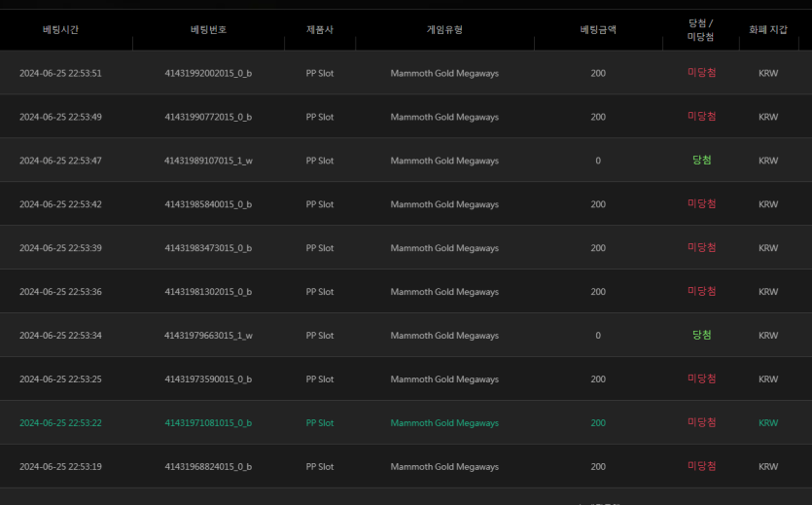Select bet number 41431973590015_0_b

208,379
